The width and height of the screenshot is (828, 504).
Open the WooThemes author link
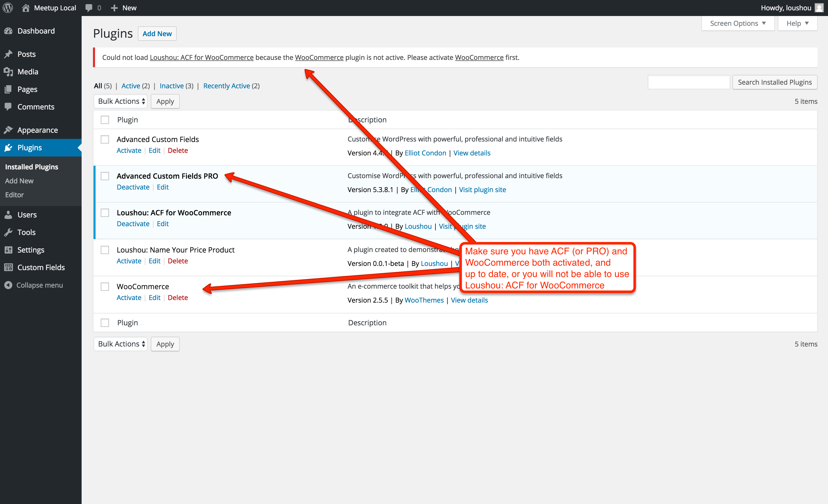point(424,300)
